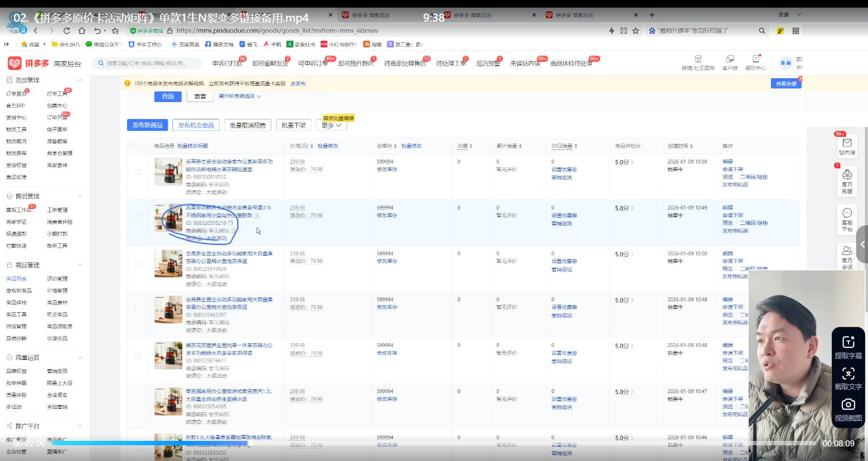868x461 pixels.
Task: Expand 展开所有筛选项 filter options
Action: tap(240, 96)
